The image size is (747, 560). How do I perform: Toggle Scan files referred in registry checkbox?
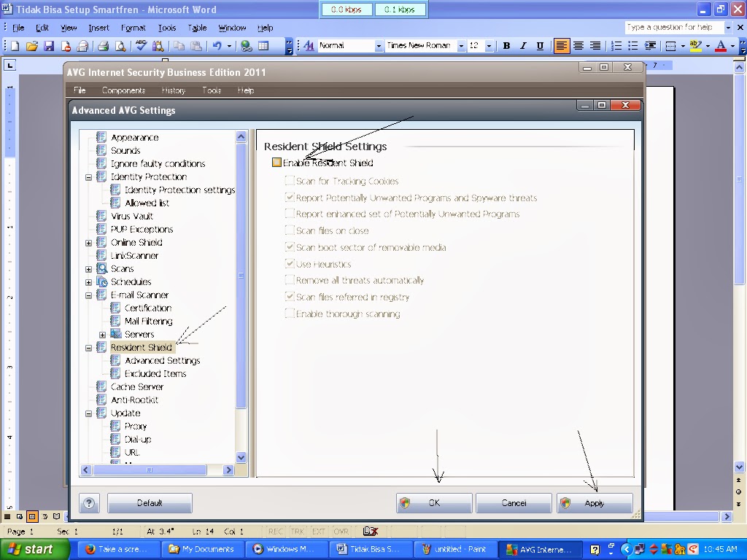tap(289, 297)
